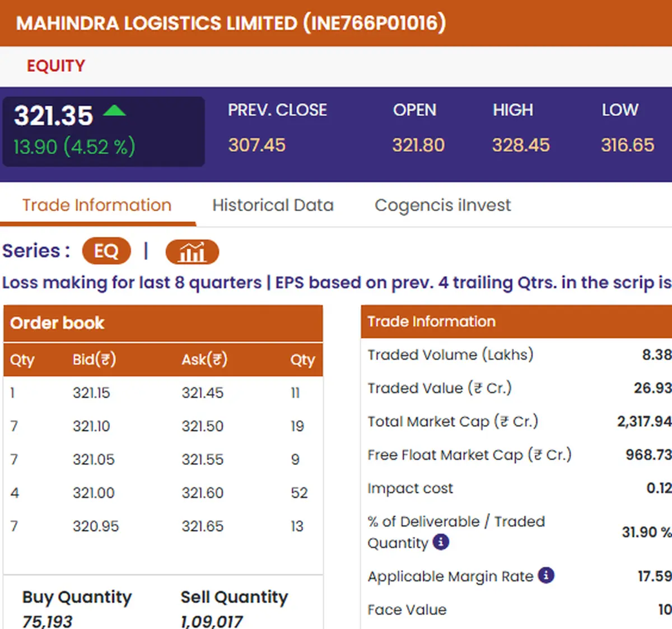This screenshot has height=629, width=672.
Task: Click the last traded price 321.35 box
Action: pyautogui.click(x=104, y=132)
